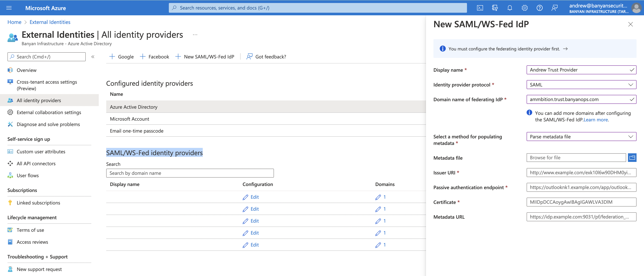The image size is (644, 276).
Task: Open the hamburger portal menu
Action: tap(9, 8)
